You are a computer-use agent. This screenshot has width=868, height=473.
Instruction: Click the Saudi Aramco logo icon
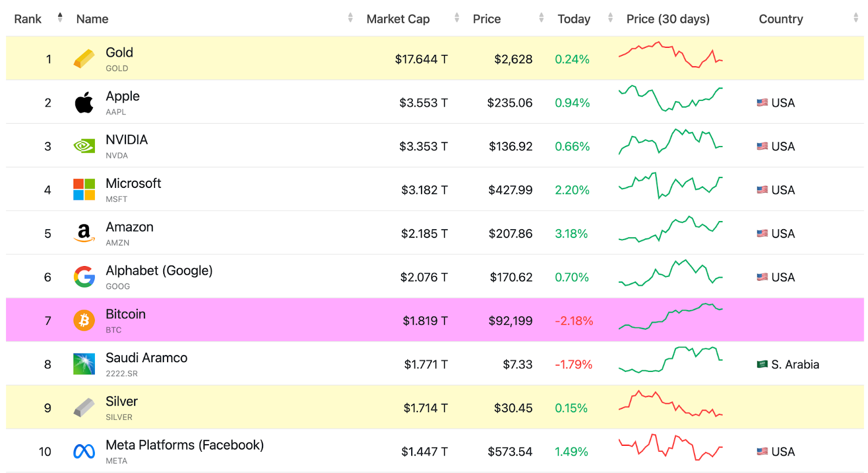click(x=84, y=364)
